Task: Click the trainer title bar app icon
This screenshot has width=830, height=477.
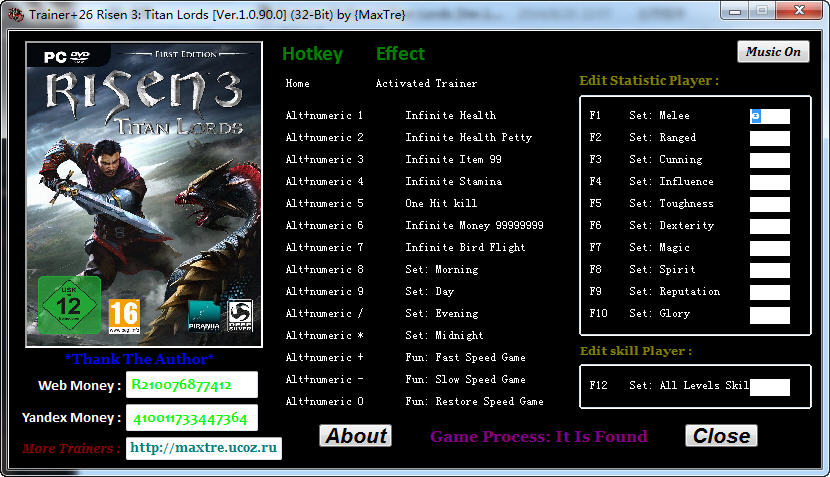Action: coord(16,14)
